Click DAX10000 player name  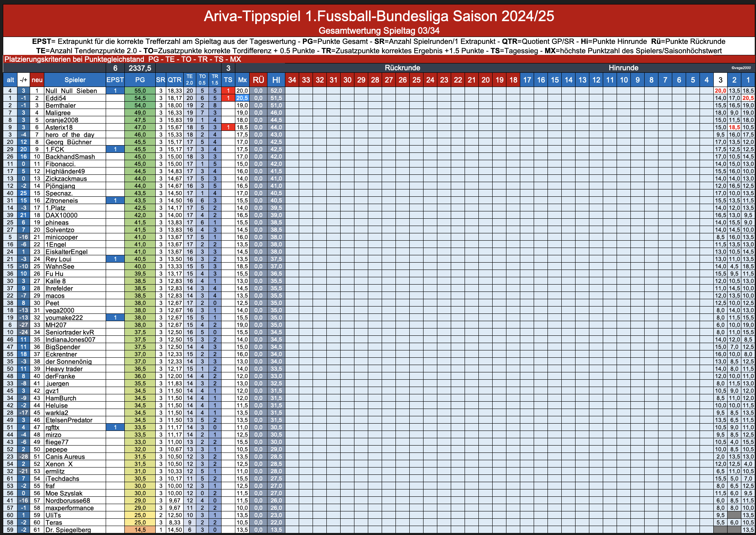tap(75, 215)
